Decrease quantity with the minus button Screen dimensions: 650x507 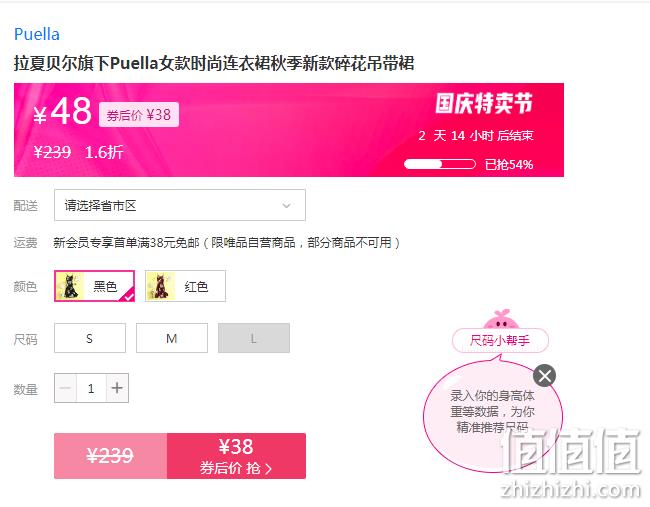65,388
